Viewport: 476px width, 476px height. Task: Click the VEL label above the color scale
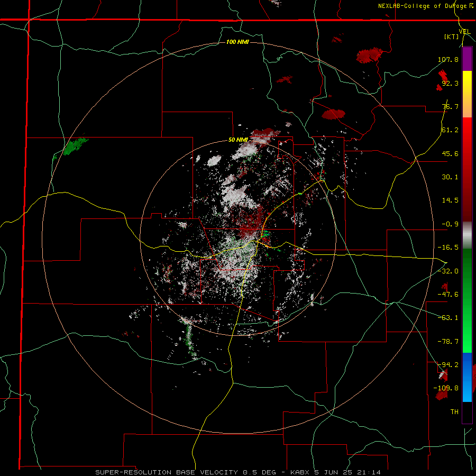pyautogui.click(x=465, y=32)
